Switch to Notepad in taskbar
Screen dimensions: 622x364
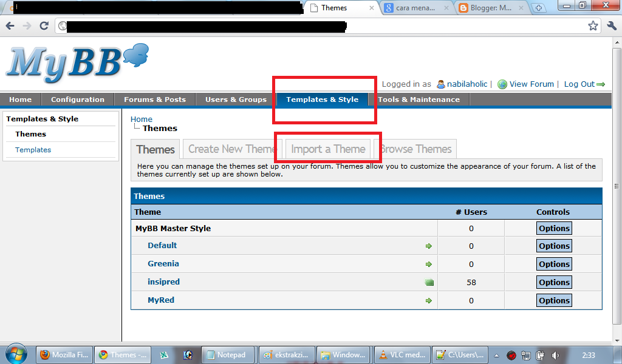click(x=227, y=355)
